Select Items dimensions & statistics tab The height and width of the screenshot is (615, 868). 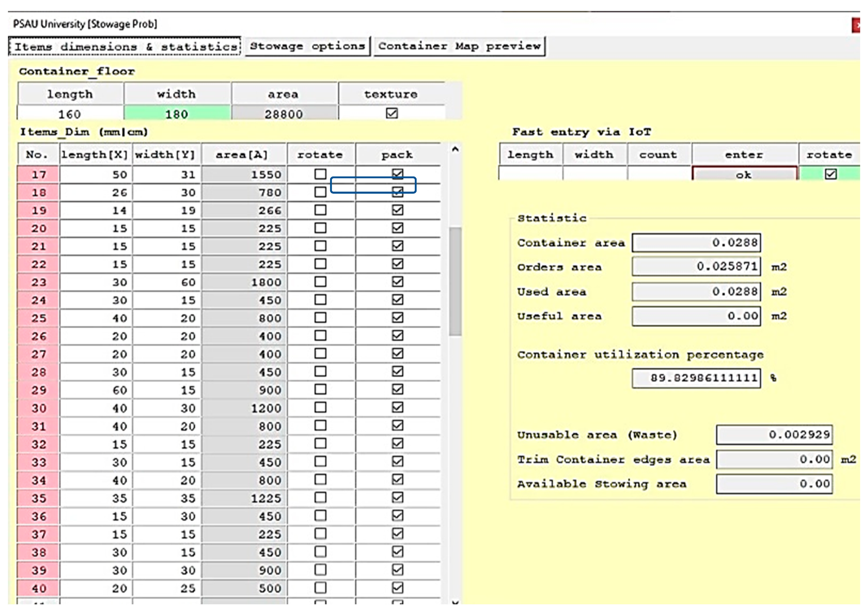click(x=125, y=47)
